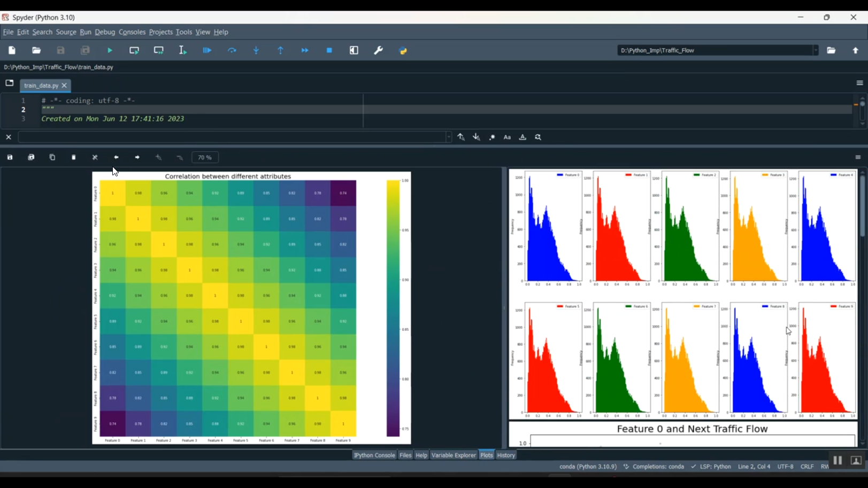
Task: Toggle regular expression search option
Action: [x=492, y=137]
